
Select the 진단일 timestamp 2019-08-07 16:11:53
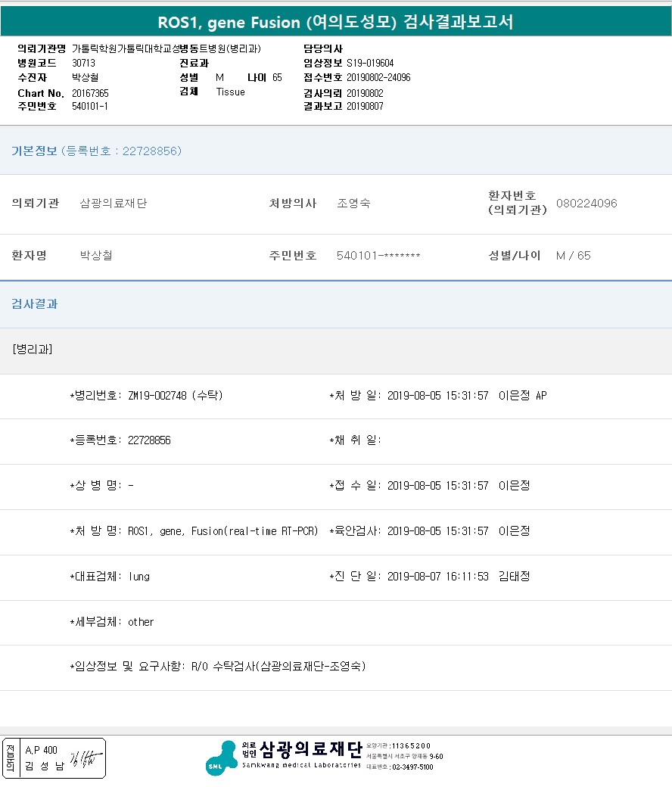click(x=437, y=577)
